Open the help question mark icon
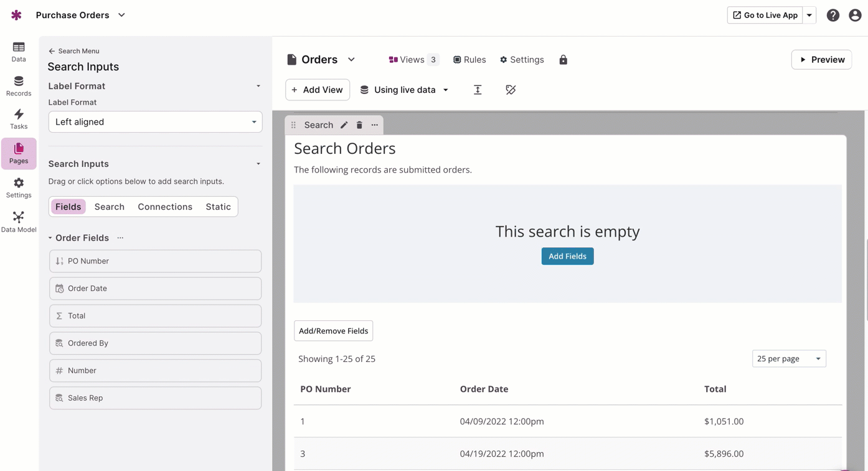 coord(833,16)
